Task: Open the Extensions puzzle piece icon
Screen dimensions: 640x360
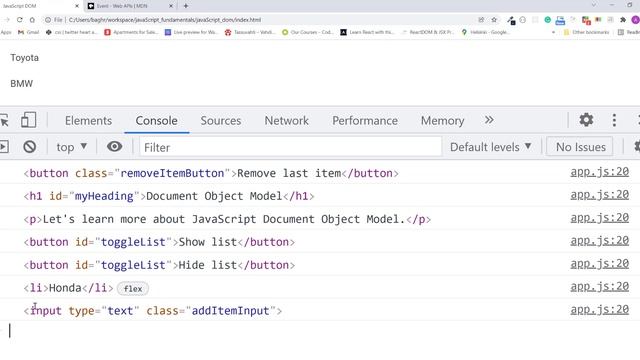Action: point(623,20)
